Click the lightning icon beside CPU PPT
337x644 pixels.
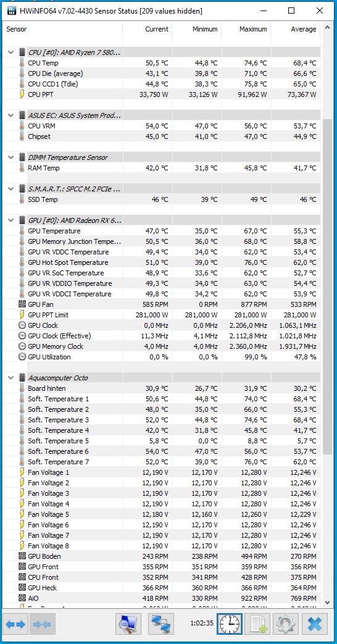point(22,94)
